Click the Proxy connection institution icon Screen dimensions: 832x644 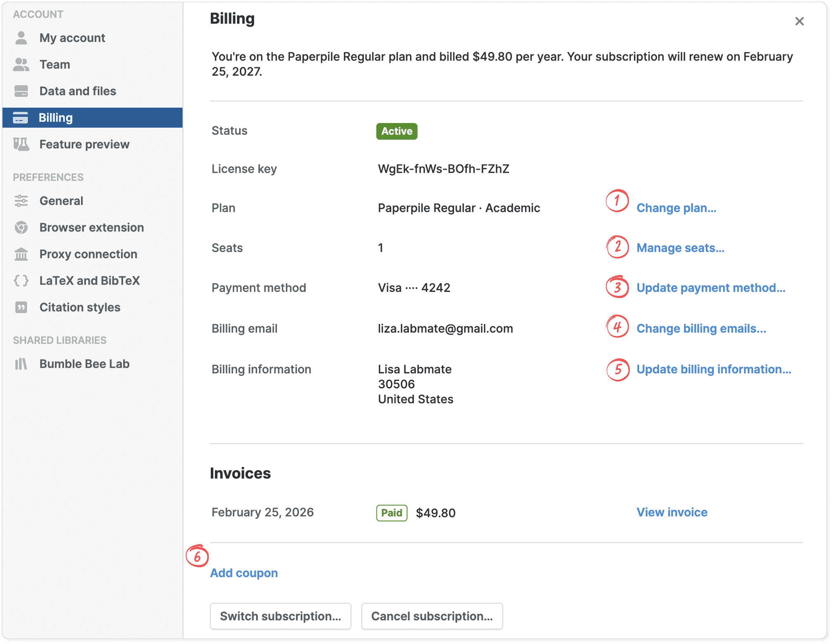pos(21,254)
